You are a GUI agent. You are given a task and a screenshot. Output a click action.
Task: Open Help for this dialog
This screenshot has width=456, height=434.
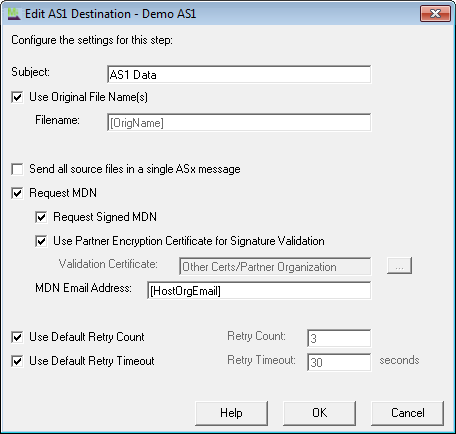point(231,413)
